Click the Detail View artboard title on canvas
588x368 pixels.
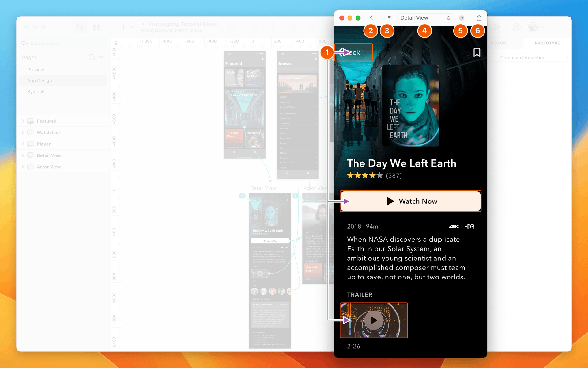263,188
